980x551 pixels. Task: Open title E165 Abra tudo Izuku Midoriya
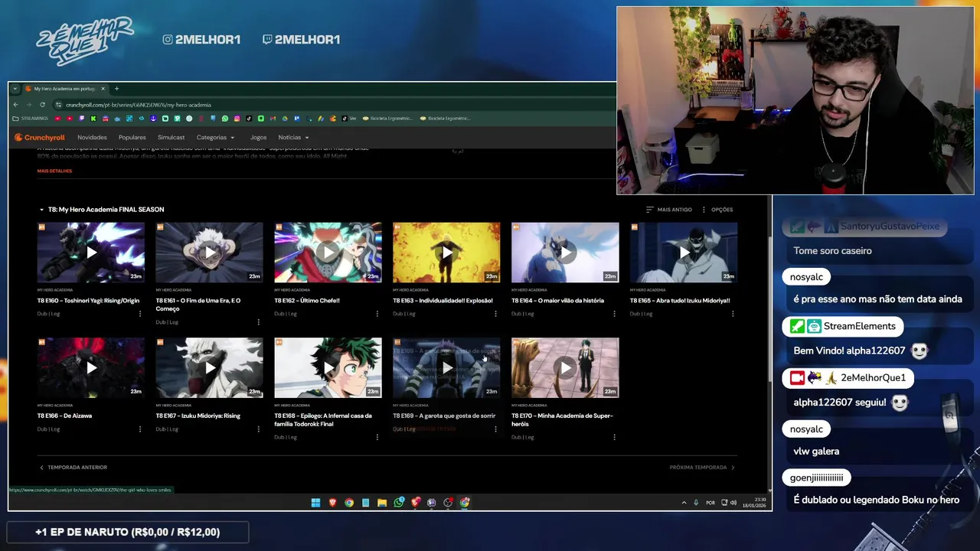pos(680,301)
